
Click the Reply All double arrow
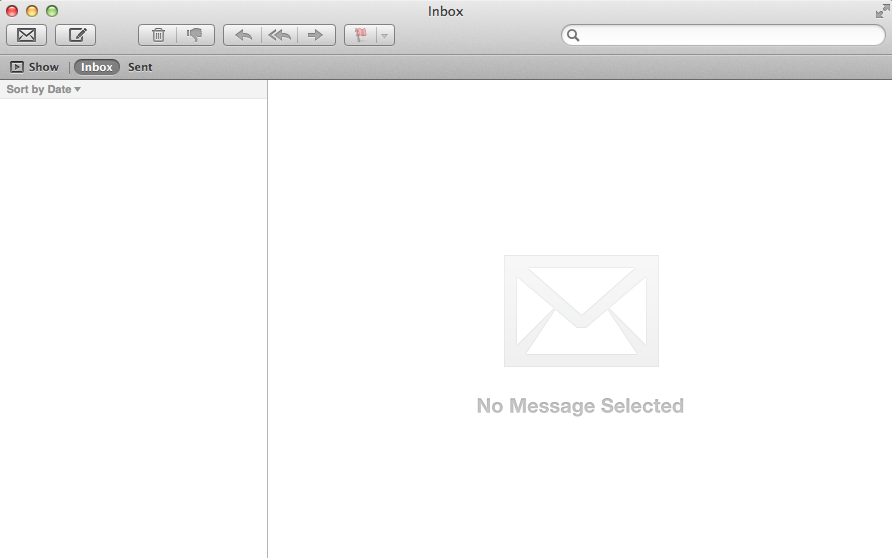click(279, 35)
